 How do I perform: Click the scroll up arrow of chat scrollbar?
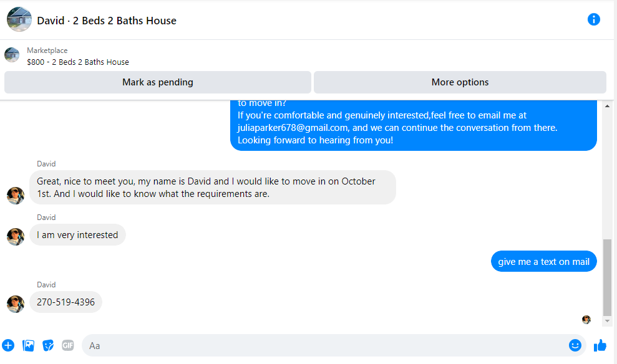tap(607, 106)
